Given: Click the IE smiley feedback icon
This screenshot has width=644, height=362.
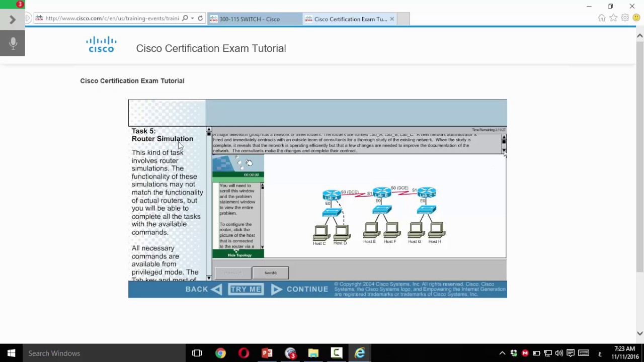Looking at the screenshot, I should click(636, 18).
